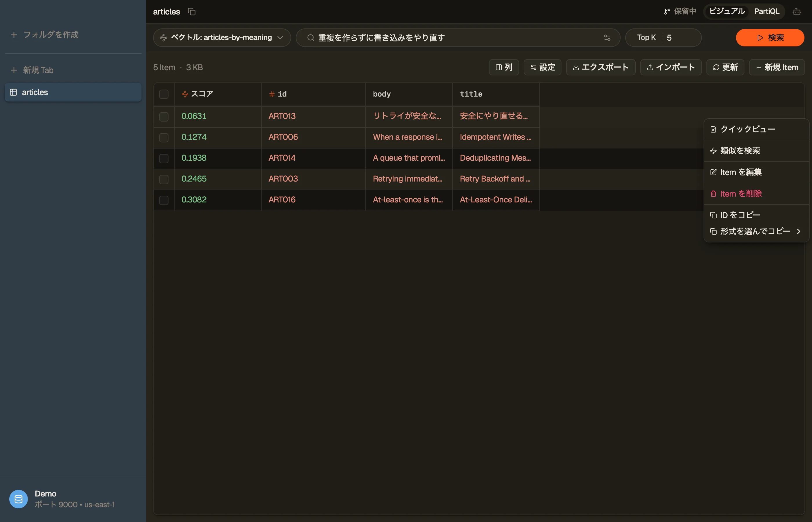The height and width of the screenshot is (522, 812).
Task: Click the Demo database avatar icon
Action: 18,499
